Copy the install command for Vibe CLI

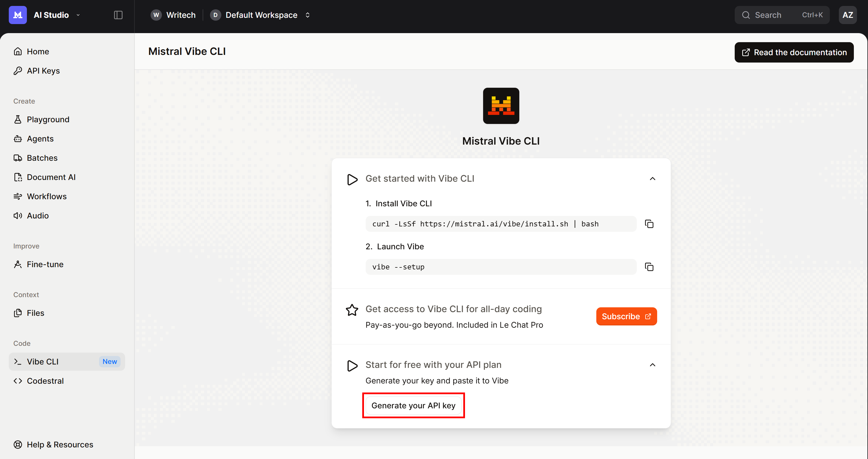click(649, 224)
